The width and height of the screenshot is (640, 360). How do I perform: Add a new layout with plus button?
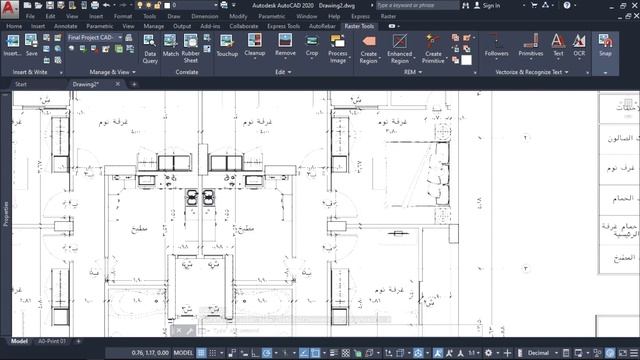click(x=78, y=341)
